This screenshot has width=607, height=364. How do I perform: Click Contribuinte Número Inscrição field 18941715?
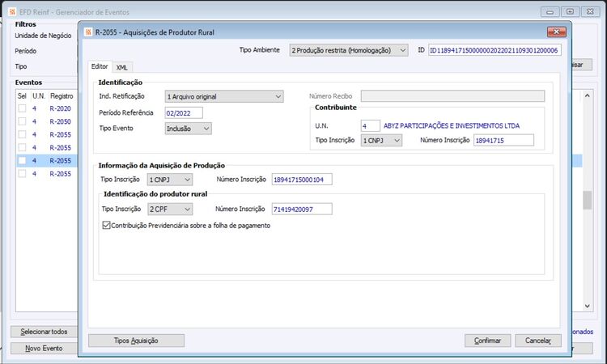tap(503, 141)
